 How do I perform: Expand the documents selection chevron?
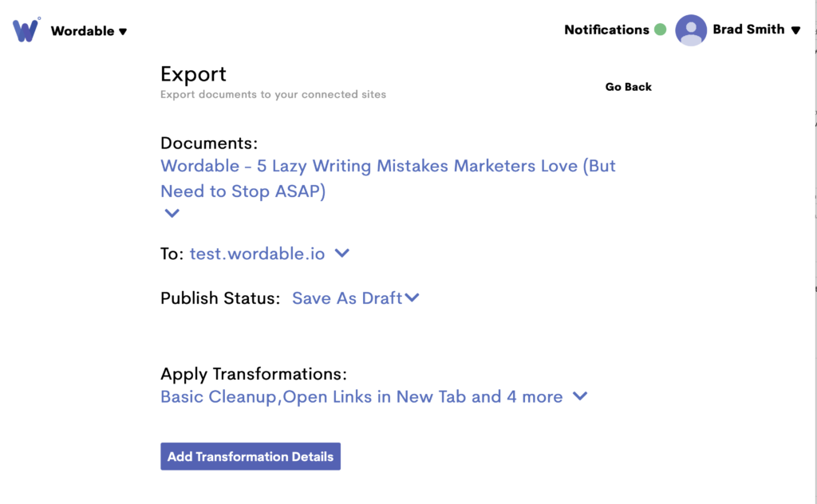[x=172, y=213]
